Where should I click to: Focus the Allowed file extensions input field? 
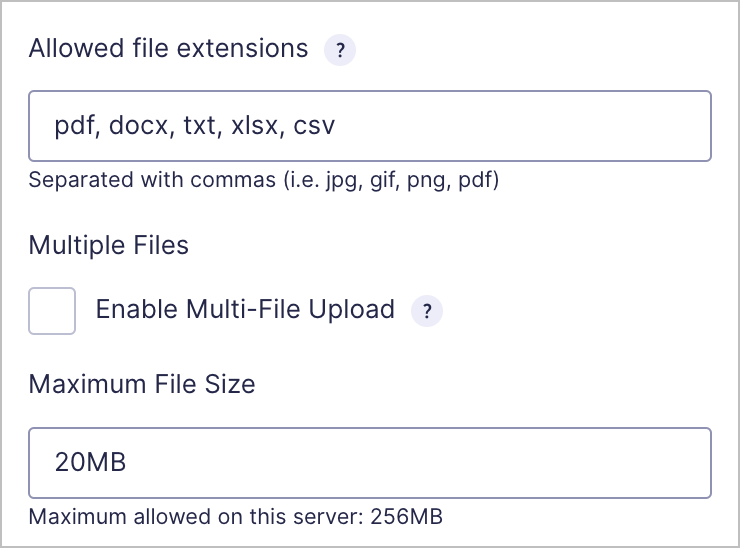click(x=370, y=126)
